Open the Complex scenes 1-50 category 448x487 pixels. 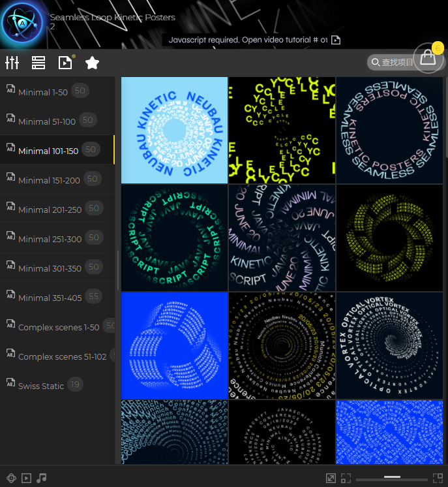pos(57,326)
